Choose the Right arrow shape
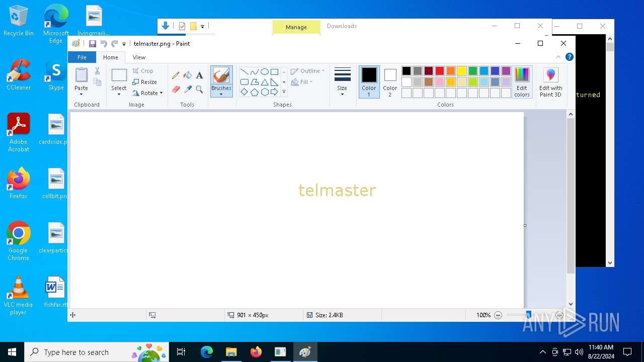The height and width of the screenshot is (362, 644). (274, 92)
